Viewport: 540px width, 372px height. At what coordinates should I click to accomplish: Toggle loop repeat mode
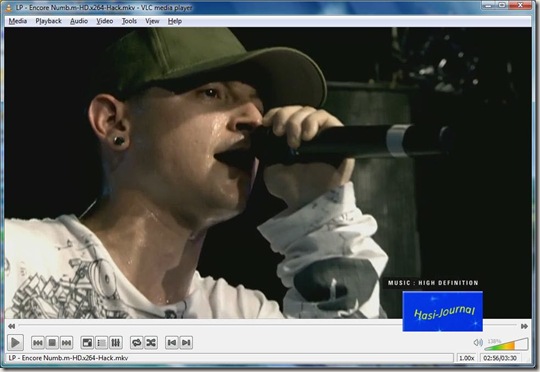coord(136,343)
